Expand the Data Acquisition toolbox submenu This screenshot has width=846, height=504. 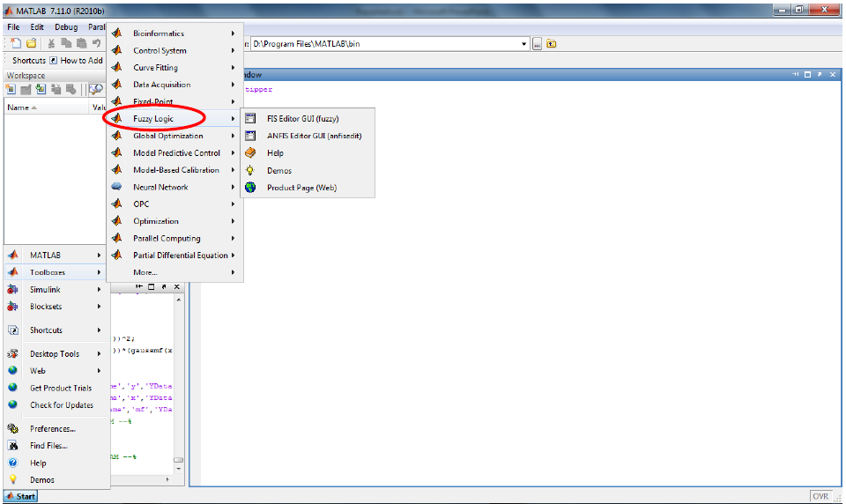(x=174, y=85)
